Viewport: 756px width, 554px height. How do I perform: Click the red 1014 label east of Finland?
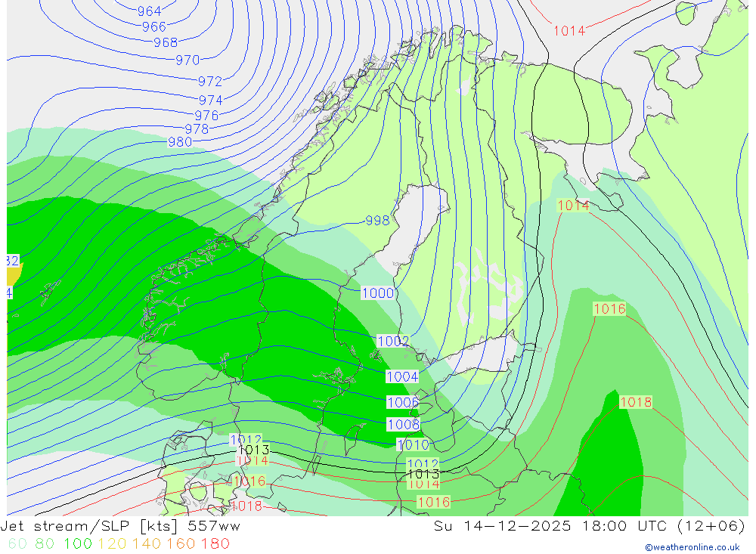click(573, 206)
